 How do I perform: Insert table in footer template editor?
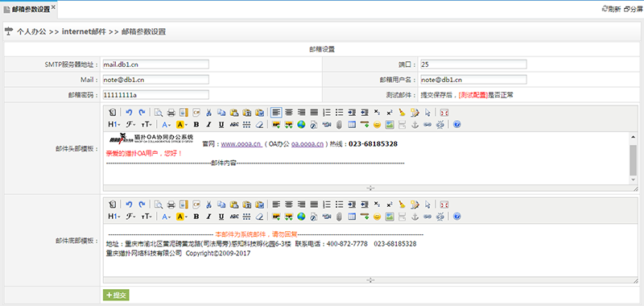click(352, 217)
